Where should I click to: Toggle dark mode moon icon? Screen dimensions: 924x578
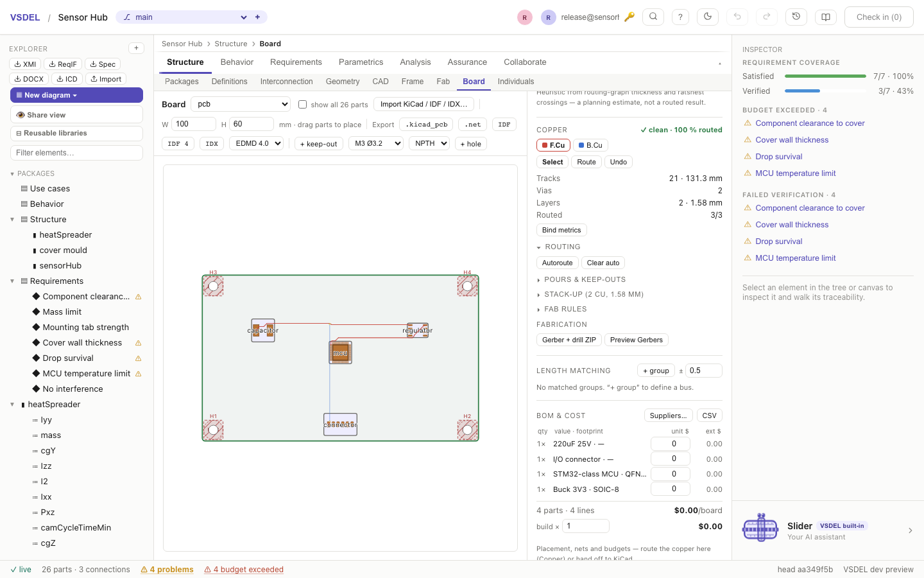coord(708,17)
